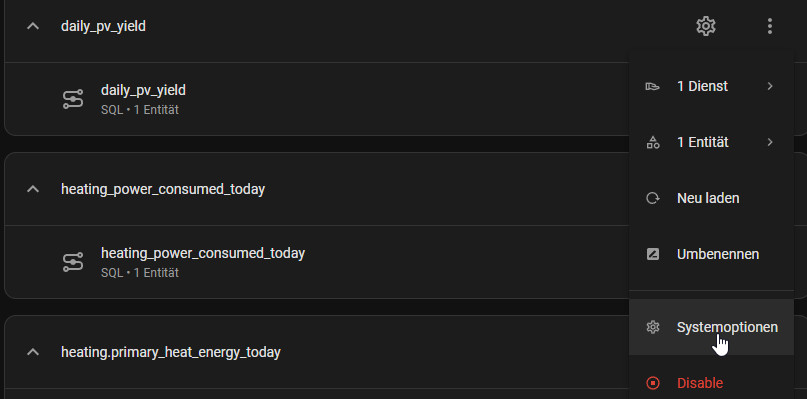Screen dimensions: 807x399
Task: Collapse the heating.primary_heat_energy_today group
Action: pyautogui.click(x=33, y=352)
